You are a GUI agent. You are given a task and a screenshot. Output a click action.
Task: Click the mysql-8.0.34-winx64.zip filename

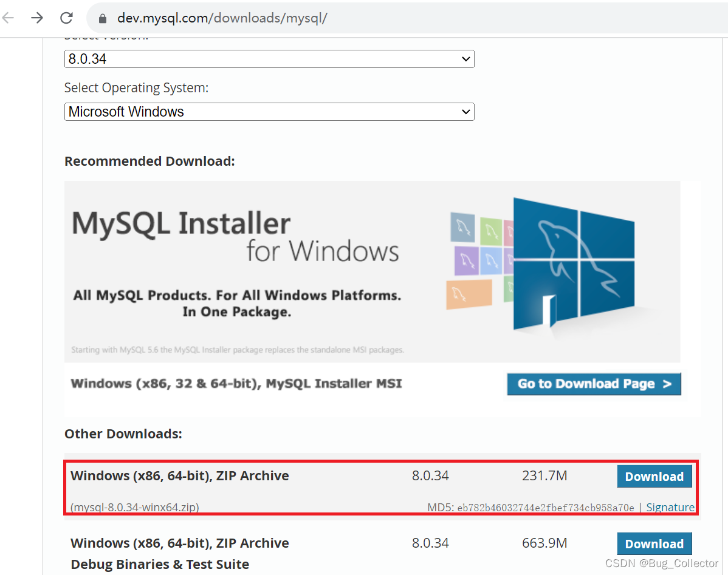click(x=135, y=507)
